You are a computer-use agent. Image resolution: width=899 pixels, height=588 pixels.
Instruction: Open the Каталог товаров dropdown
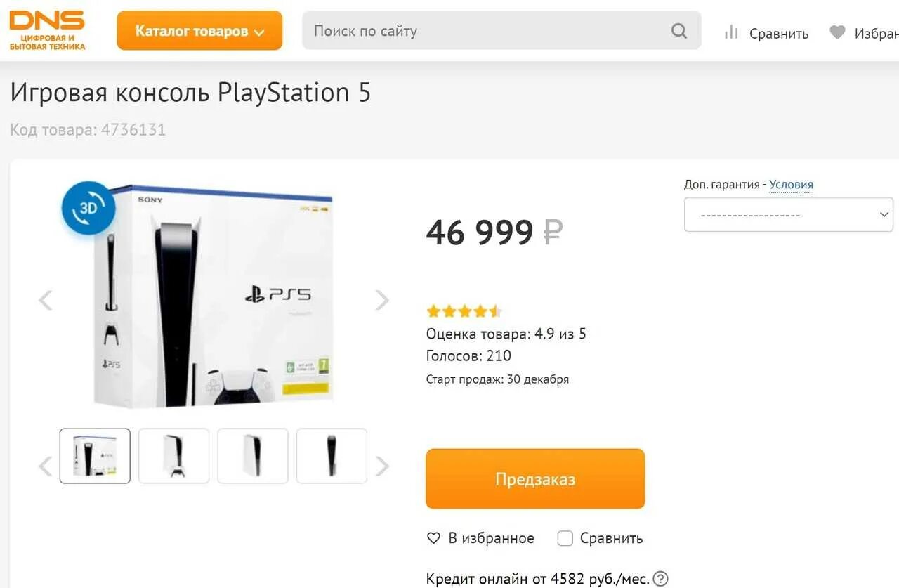pos(199,31)
